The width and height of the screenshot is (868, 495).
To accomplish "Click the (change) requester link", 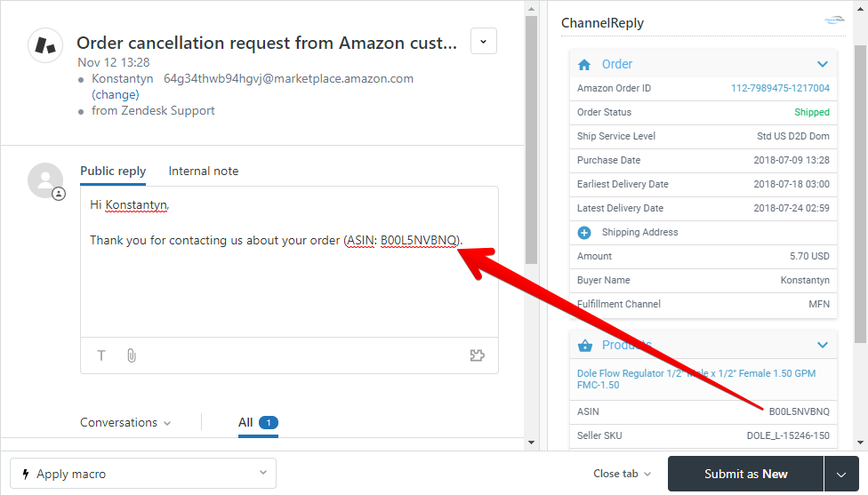I will [x=115, y=94].
